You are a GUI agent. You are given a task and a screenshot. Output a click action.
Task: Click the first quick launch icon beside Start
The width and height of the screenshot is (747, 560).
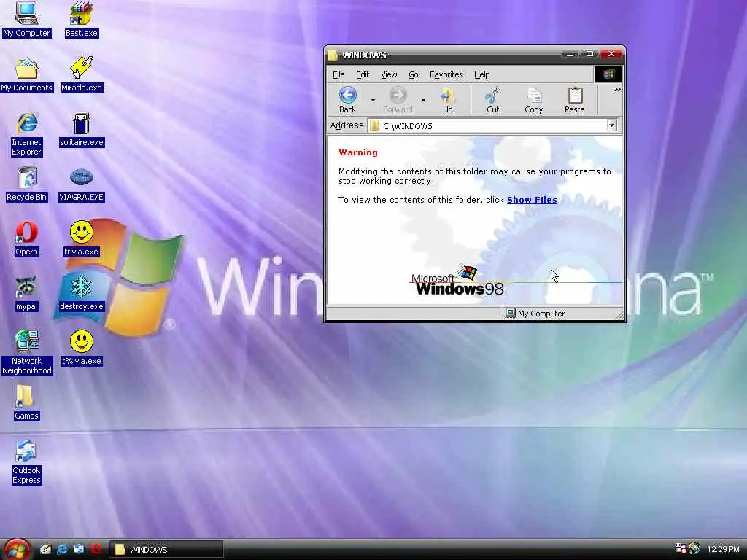click(x=45, y=549)
